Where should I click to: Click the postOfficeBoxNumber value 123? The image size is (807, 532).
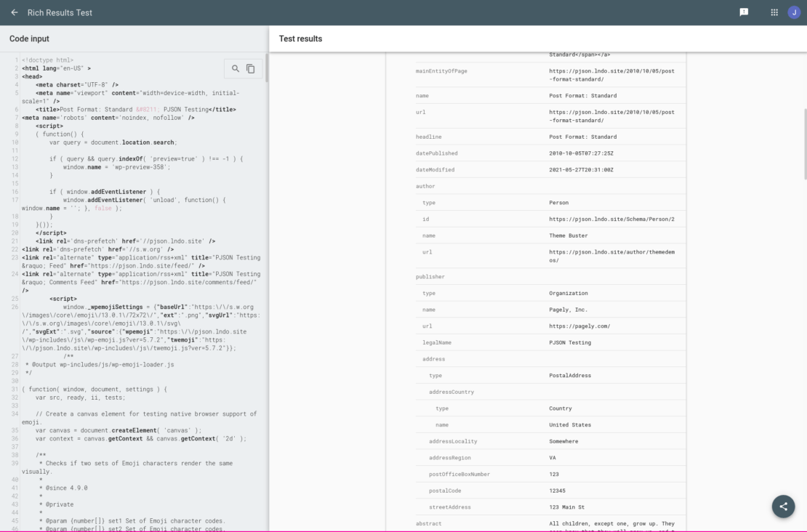[554, 475]
